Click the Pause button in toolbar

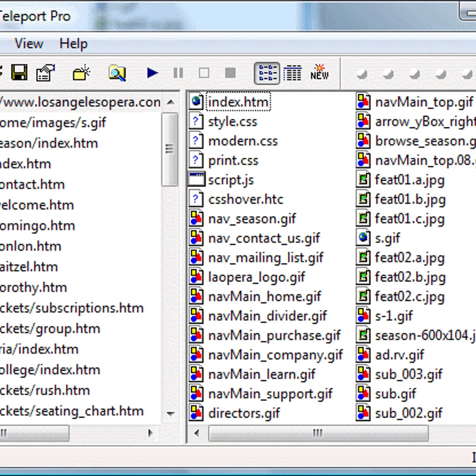point(178,73)
